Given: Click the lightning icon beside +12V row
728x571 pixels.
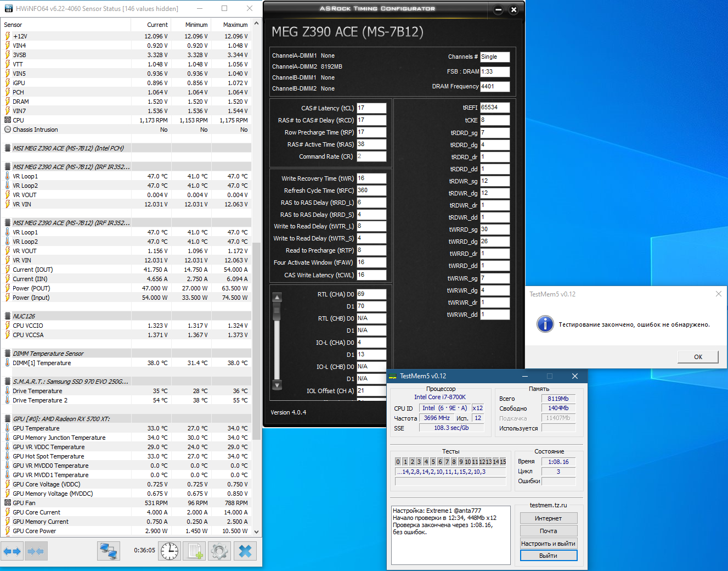Looking at the screenshot, I should (8, 36).
